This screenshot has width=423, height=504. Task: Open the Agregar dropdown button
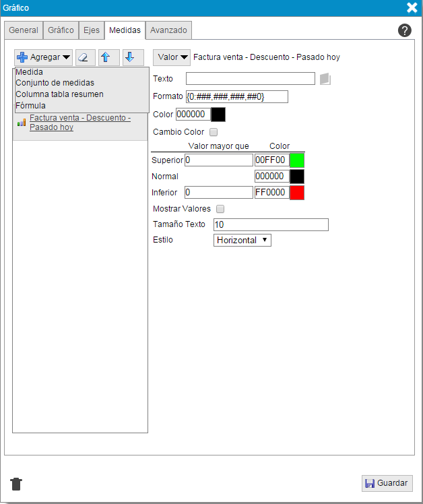pos(43,57)
